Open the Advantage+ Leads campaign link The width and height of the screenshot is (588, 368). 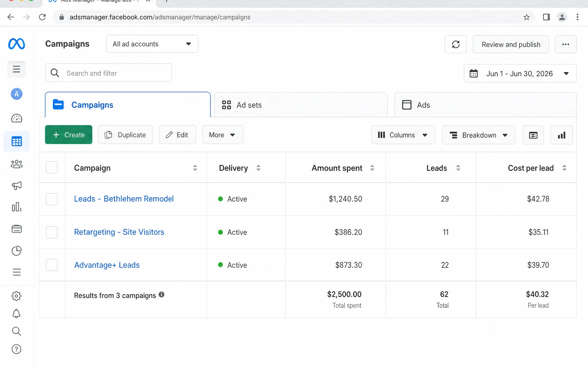click(107, 265)
